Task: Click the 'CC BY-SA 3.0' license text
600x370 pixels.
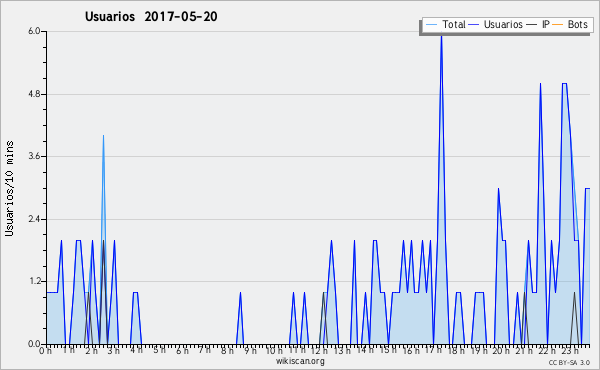Action: coord(569,362)
